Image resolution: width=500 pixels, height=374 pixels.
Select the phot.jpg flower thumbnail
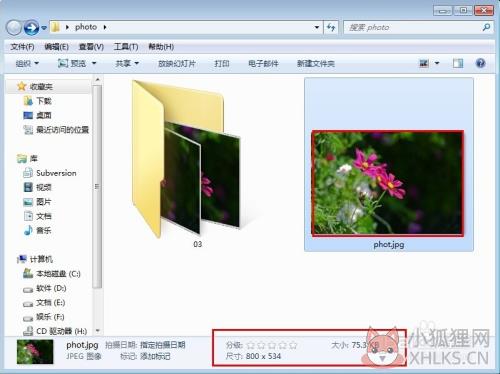point(387,183)
